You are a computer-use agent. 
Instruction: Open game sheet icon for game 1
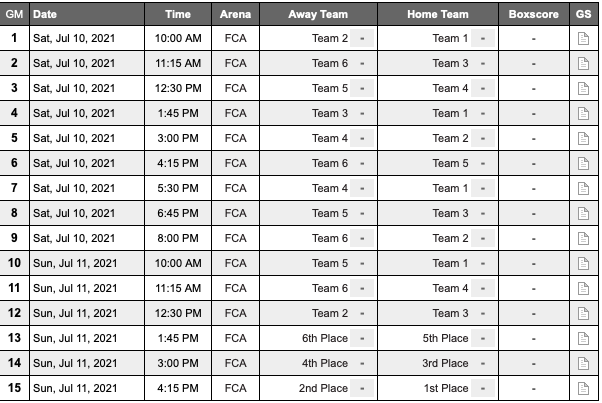tap(583, 38)
